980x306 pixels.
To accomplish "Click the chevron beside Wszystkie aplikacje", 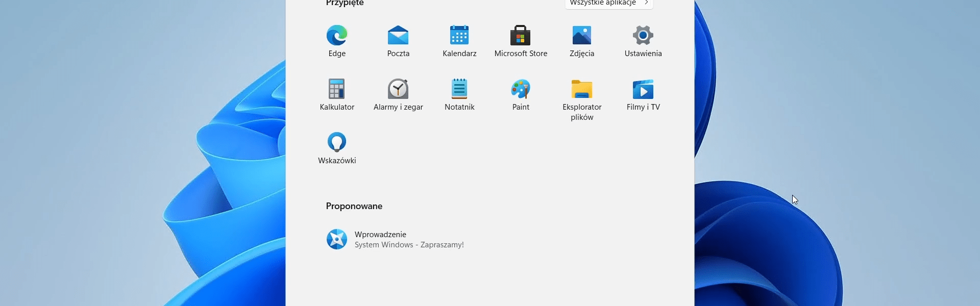I will coord(646,3).
